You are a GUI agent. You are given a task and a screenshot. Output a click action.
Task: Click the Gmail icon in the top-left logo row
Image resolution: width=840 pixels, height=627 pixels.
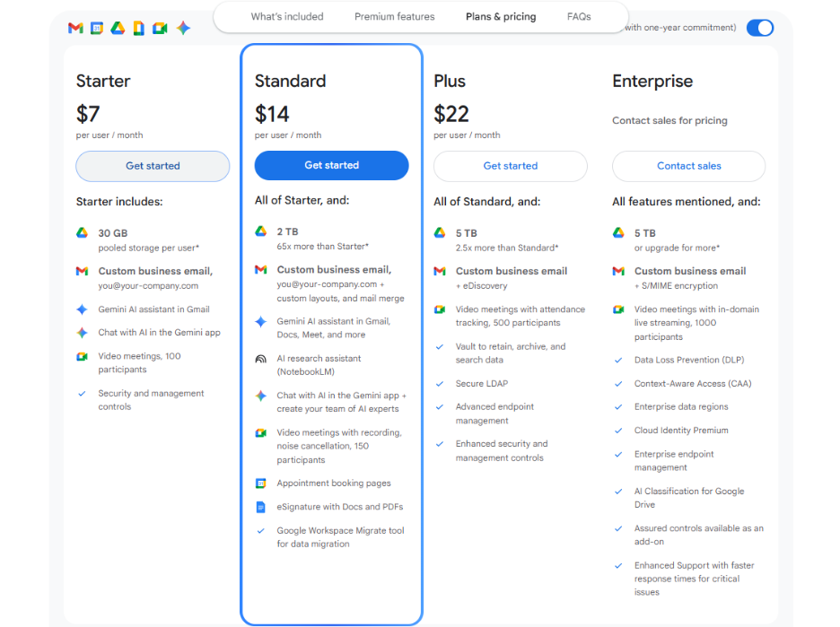[x=75, y=28]
